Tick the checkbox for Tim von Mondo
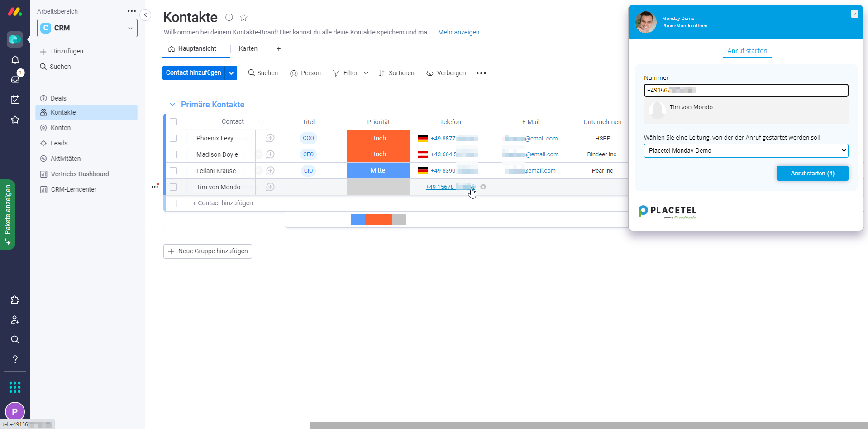Image resolution: width=868 pixels, height=429 pixels. pos(173,187)
